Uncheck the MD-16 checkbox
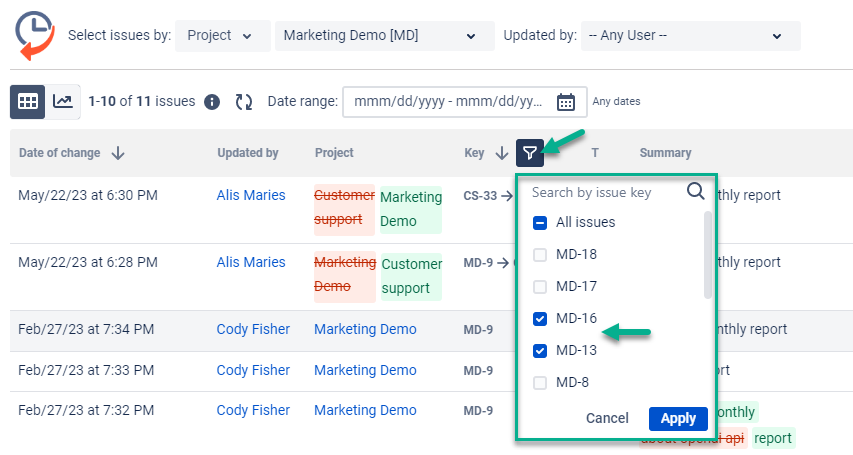Screen dimensions: 853x455 pos(540,319)
